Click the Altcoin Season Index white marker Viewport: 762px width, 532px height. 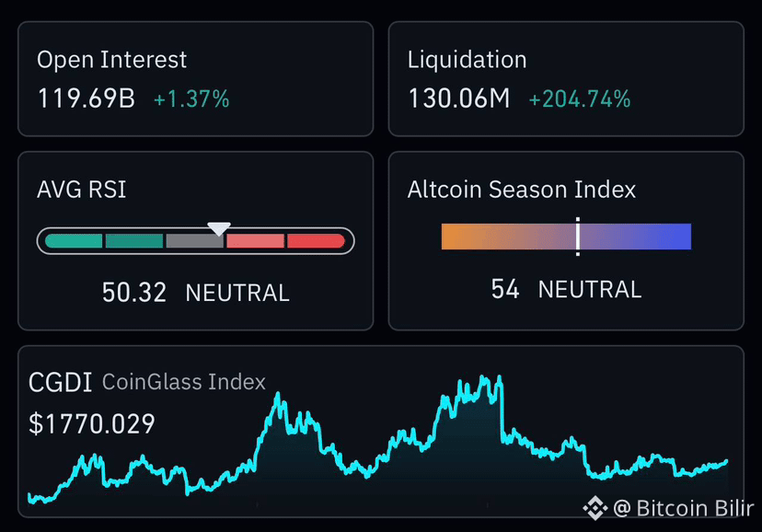578,237
